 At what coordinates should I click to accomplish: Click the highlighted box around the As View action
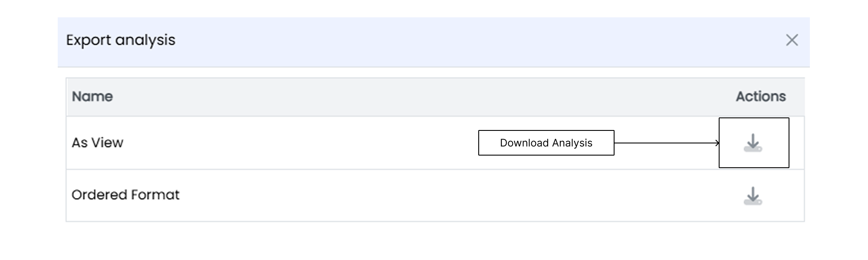(x=754, y=143)
